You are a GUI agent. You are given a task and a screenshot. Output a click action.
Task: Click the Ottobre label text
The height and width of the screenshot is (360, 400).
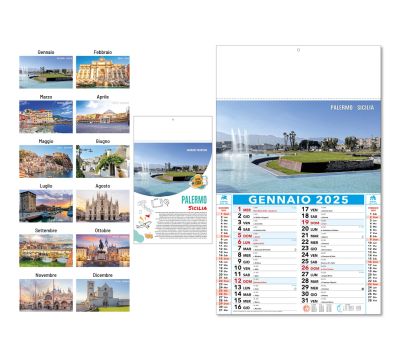click(103, 231)
